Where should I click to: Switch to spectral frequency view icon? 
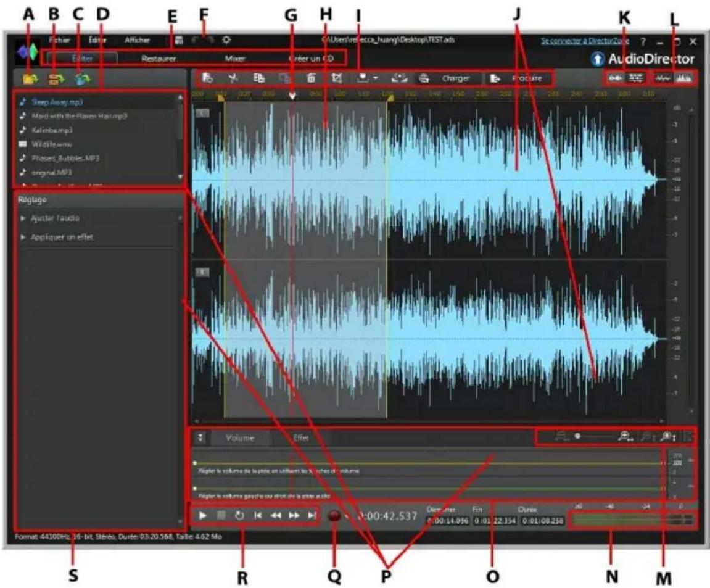click(x=683, y=78)
